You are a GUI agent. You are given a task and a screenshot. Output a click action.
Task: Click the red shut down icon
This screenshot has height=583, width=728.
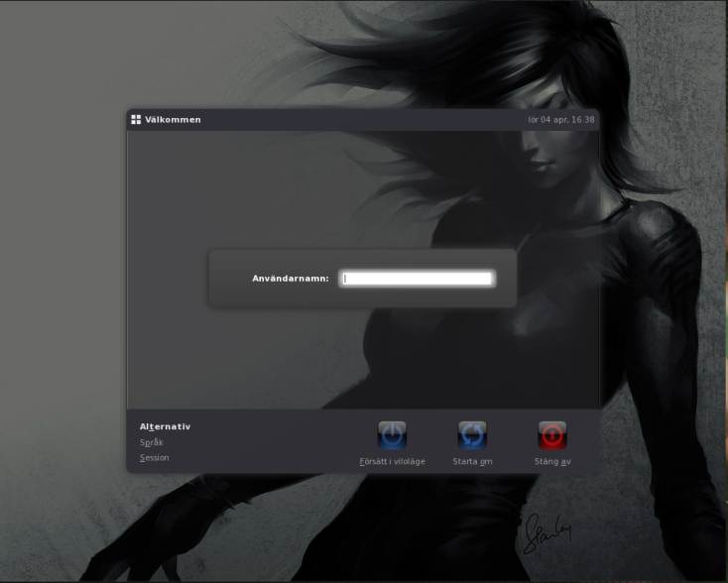(552, 435)
